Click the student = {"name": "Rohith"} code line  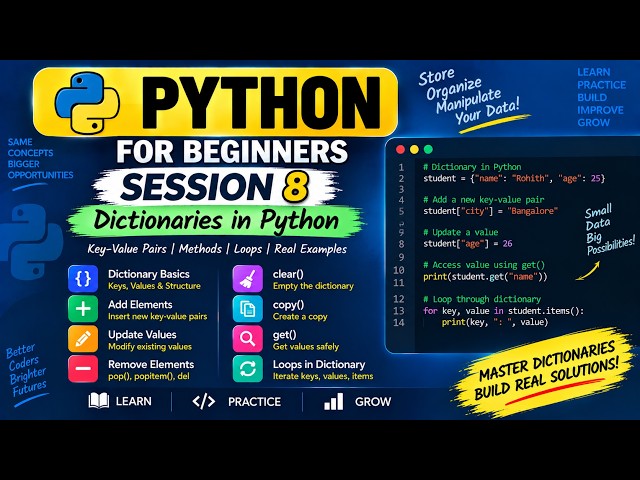tap(514, 178)
